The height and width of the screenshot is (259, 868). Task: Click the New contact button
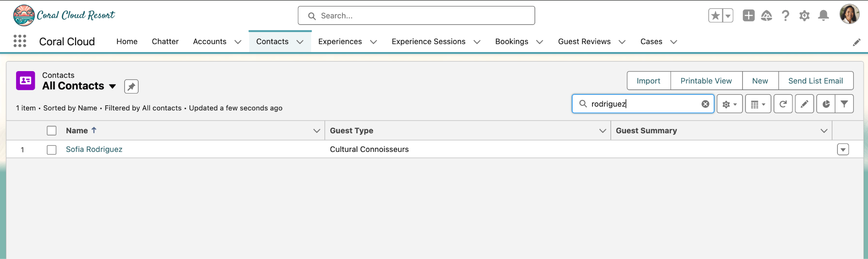tap(760, 81)
